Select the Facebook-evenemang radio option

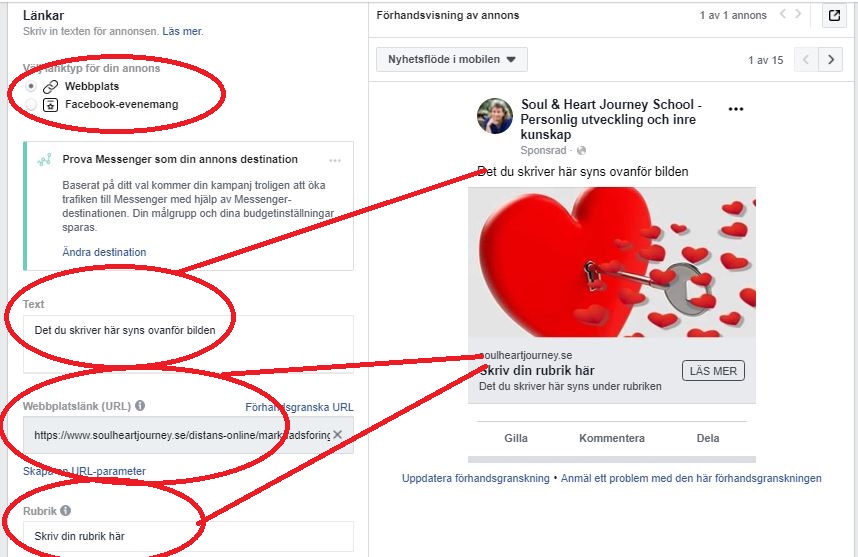[x=31, y=105]
